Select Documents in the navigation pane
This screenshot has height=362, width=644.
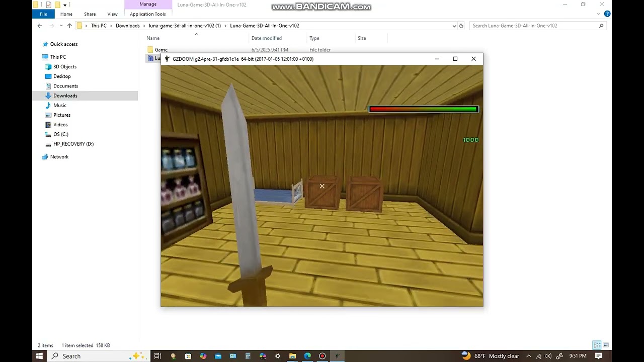(x=65, y=86)
